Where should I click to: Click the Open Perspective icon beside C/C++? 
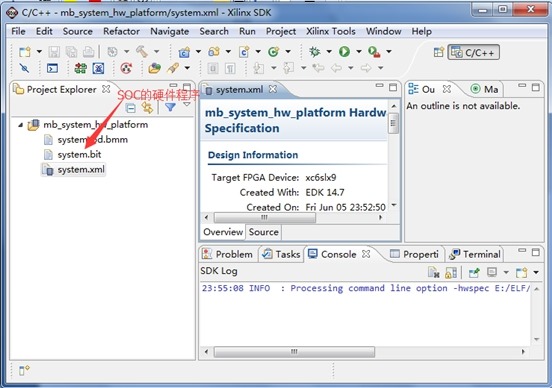[439, 52]
